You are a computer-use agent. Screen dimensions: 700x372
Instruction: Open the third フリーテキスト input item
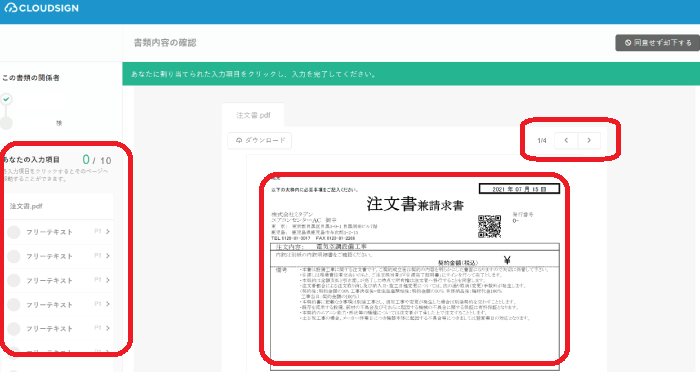58,280
